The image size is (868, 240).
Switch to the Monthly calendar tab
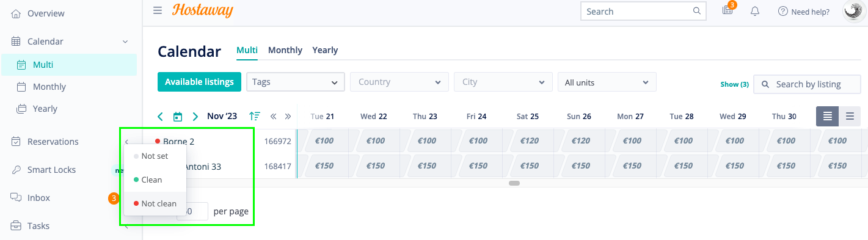pos(285,50)
